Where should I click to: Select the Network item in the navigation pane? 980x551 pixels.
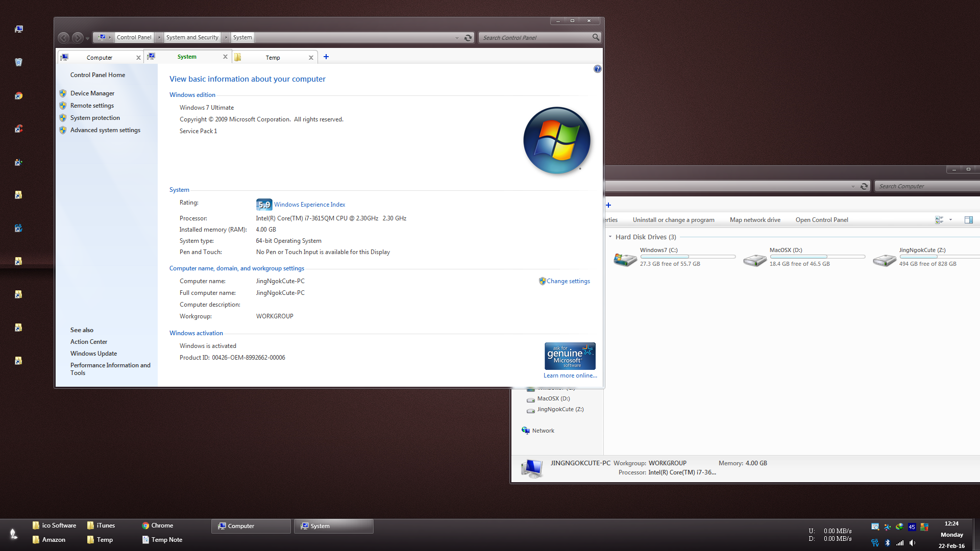click(543, 431)
